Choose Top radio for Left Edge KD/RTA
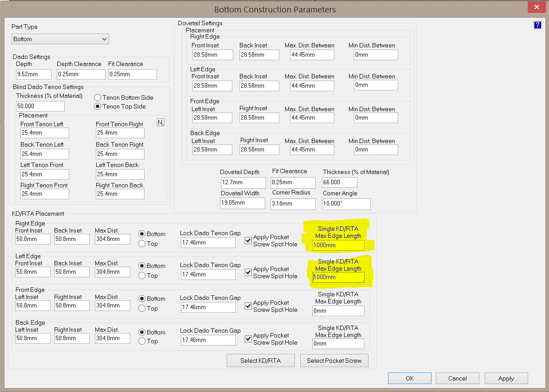Viewport: 549px width, 392px height. click(142, 276)
